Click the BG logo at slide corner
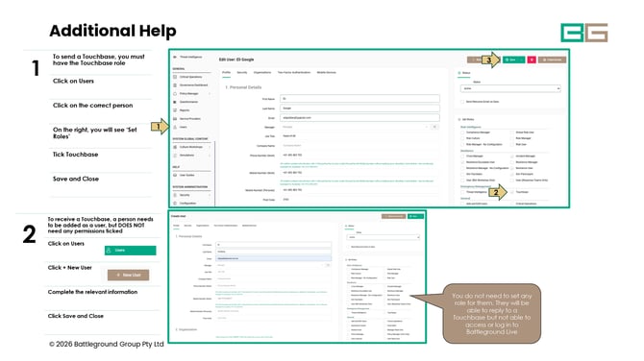Viewport: 644px width, 361px height. point(584,33)
